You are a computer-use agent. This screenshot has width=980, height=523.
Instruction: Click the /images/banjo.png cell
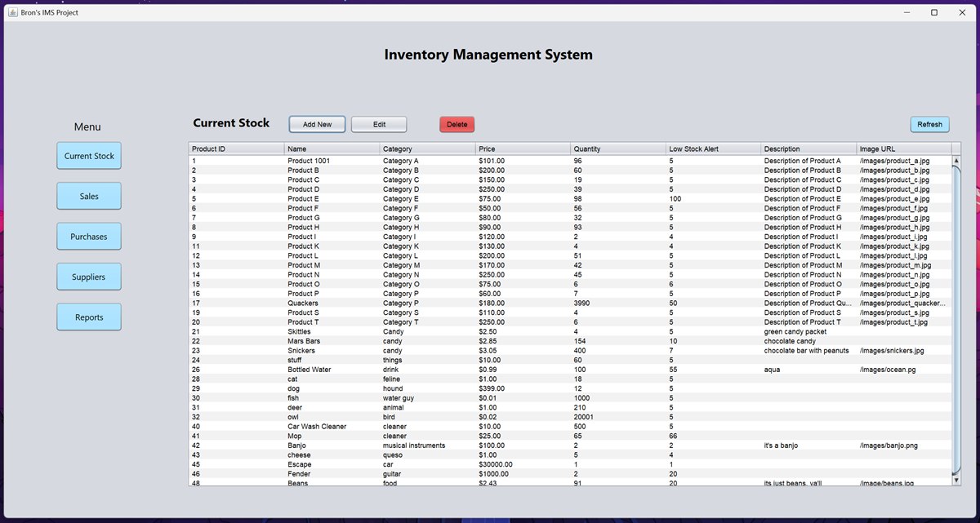click(x=904, y=445)
